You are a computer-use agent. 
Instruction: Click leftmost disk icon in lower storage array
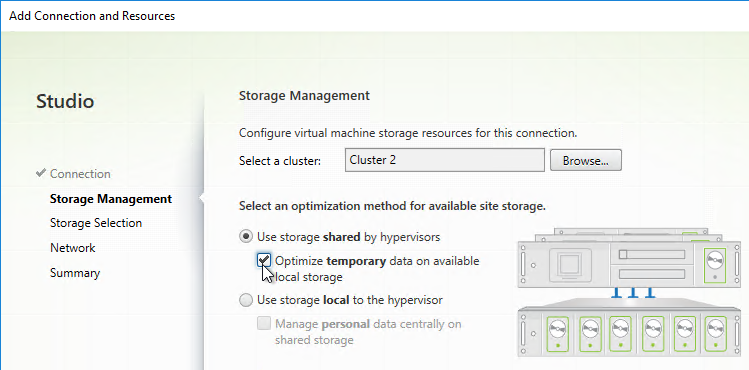pos(556,331)
